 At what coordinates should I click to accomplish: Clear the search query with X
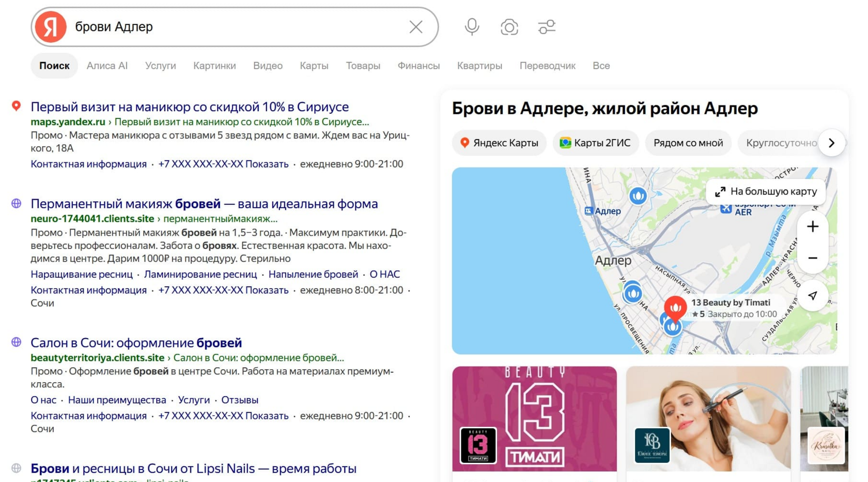(x=416, y=27)
